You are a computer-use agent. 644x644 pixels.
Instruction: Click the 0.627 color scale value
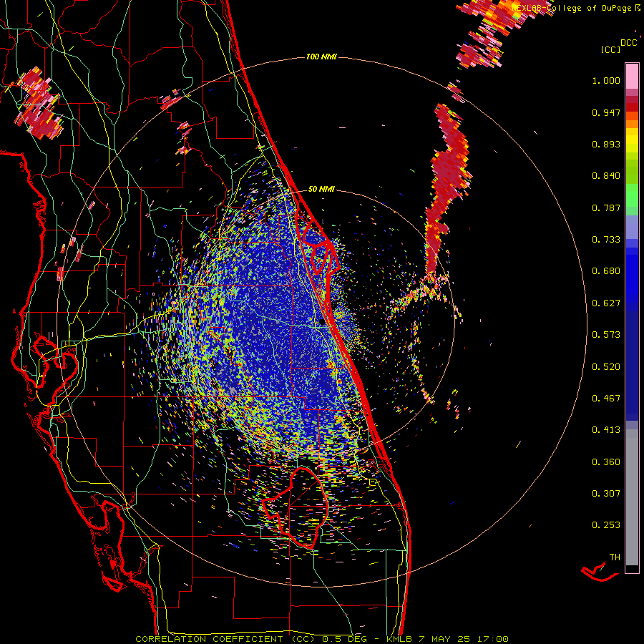pos(606,303)
